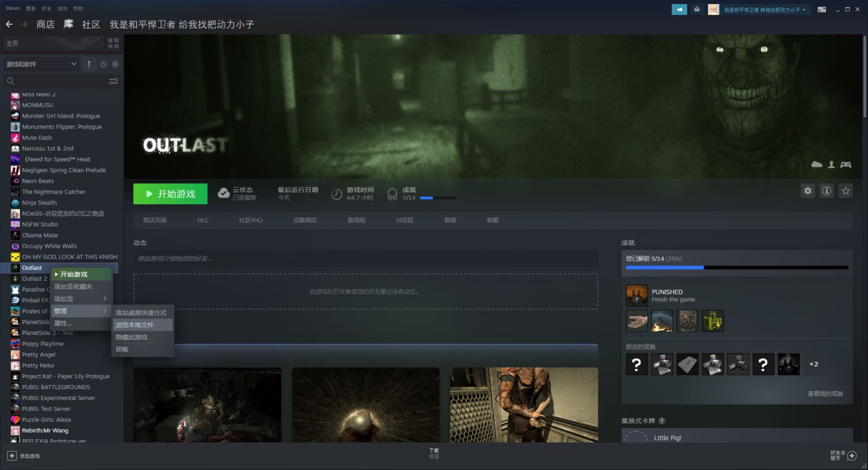Click the small achievements bar near 成就
The width and height of the screenshot is (868, 470).
438,198
